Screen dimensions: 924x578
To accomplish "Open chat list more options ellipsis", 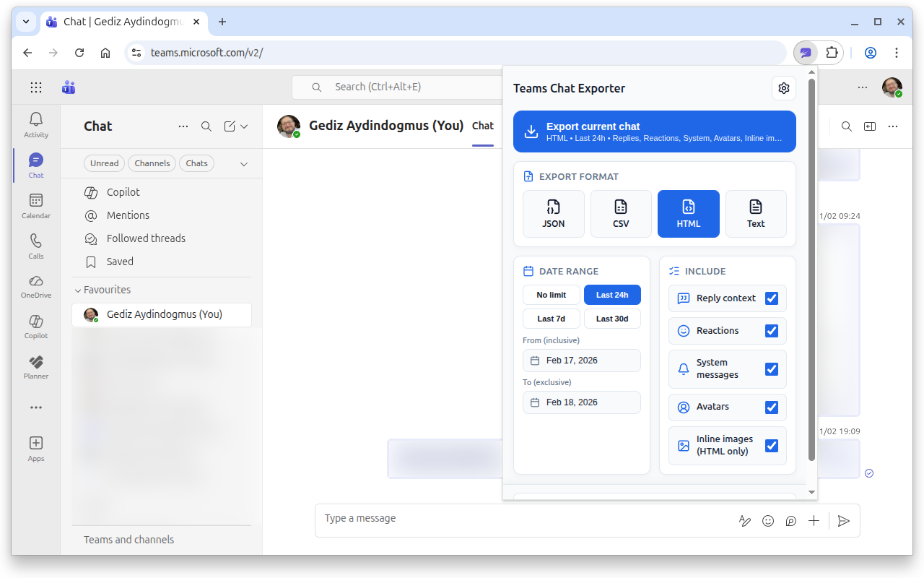I will click(183, 126).
